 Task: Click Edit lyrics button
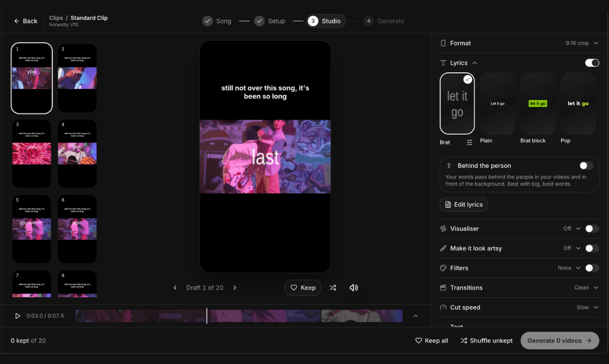click(x=464, y=205)
